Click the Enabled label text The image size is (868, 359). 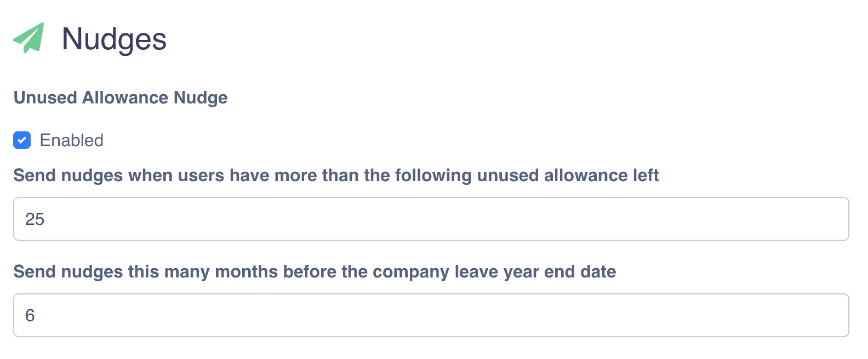(71, 140)
